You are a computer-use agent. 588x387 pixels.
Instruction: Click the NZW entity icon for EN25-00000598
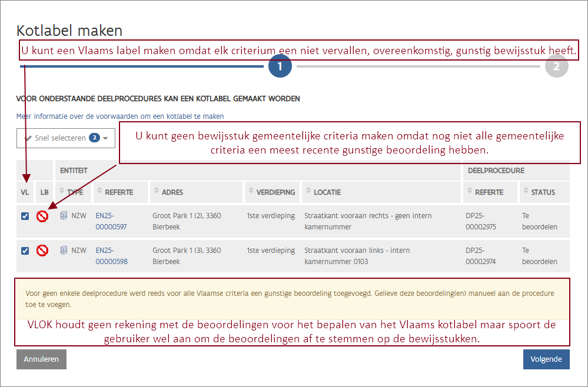click(64, 251)
